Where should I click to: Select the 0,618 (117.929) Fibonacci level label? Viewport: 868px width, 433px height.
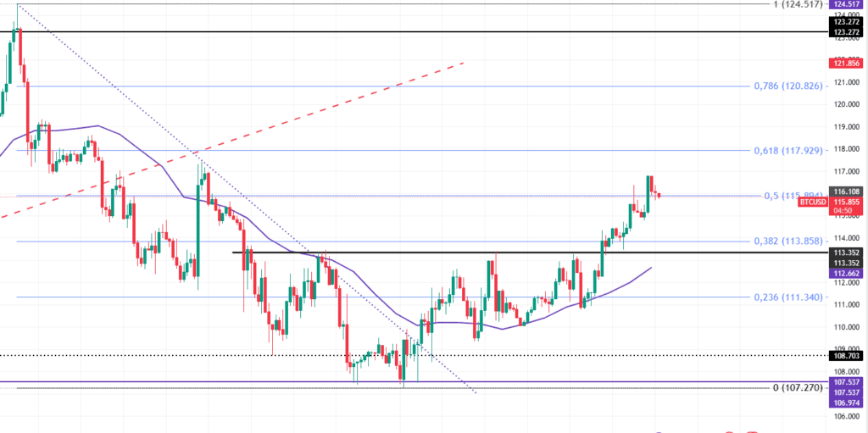787,150
